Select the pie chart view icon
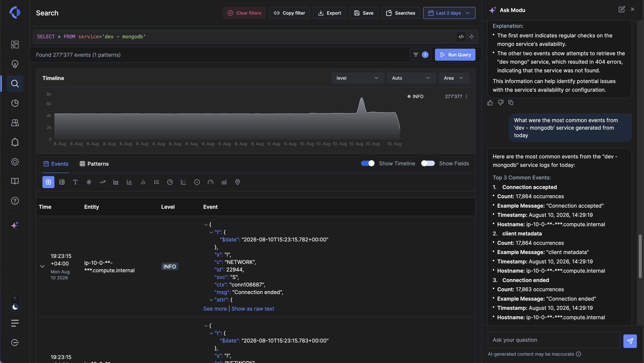Screen dimensions: 644x363 (x=170, y=182)
